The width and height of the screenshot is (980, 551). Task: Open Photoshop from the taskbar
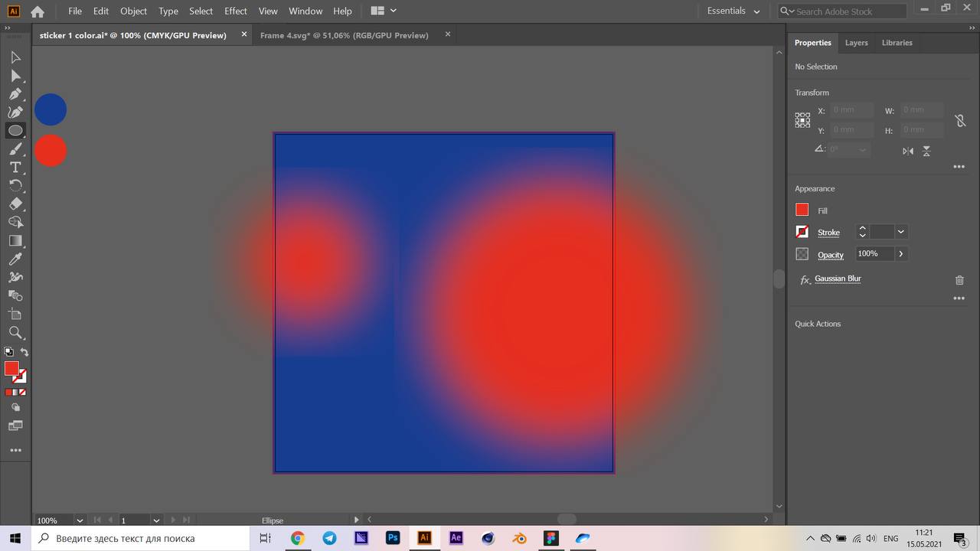[393, 538]
